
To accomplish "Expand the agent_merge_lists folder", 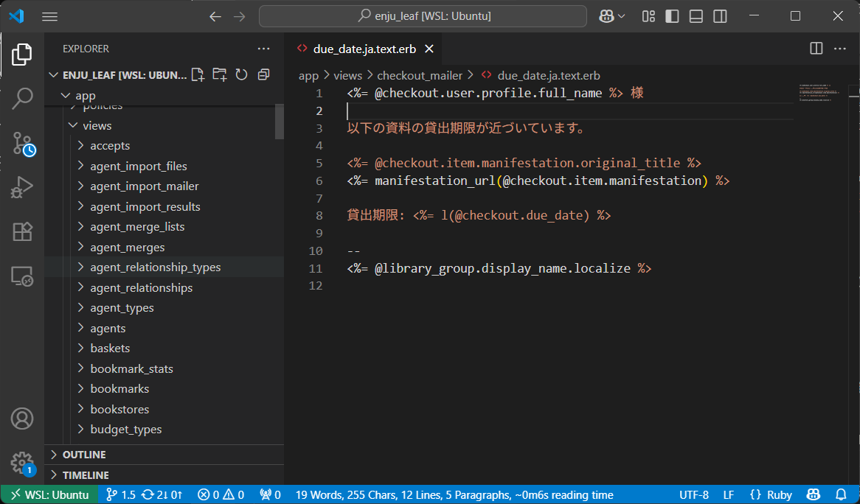I will (x=164, y=227).
